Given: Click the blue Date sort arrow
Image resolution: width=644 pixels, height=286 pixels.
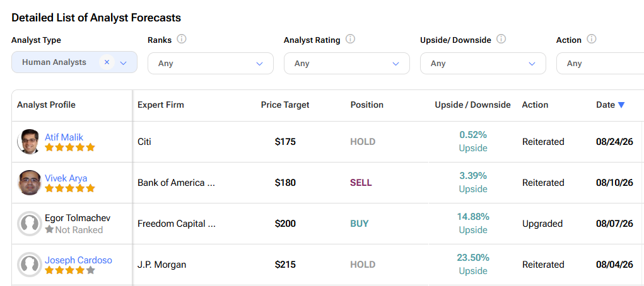Looking at the screenshot, I should click(621, 105).
